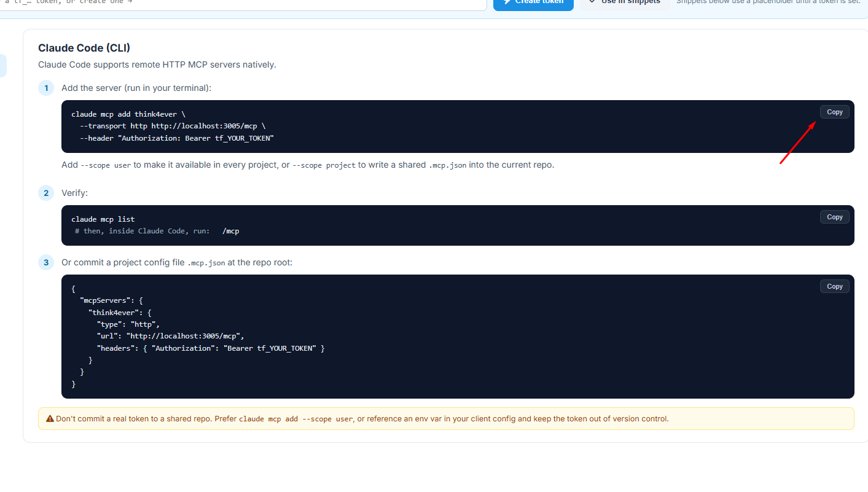868x492 pixels.
Task: Click the "--transport http" code line
Action: 173,126
